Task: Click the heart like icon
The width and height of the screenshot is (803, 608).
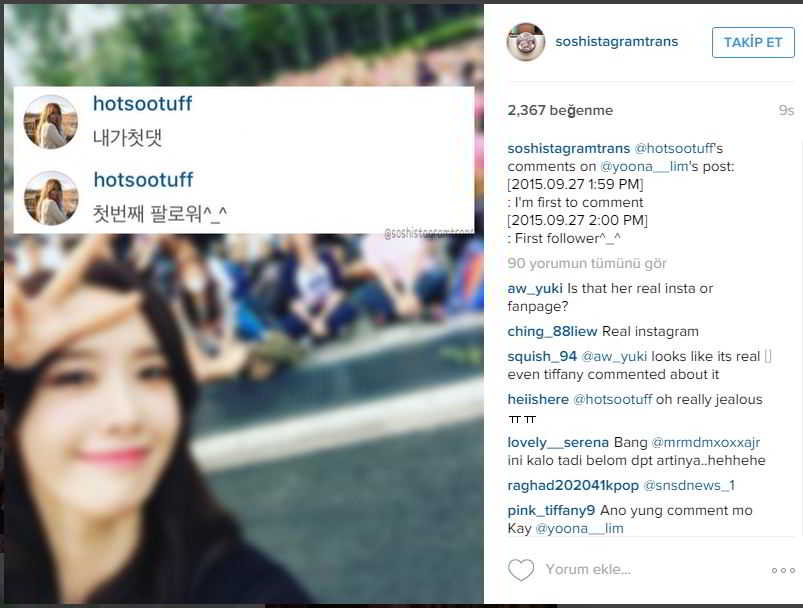Action: tap(521, 570)
